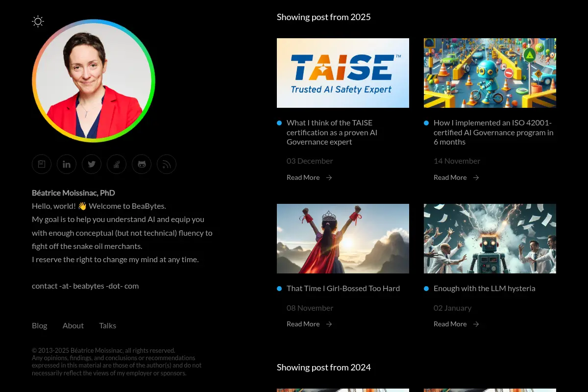Open Enough with the LLM hysteria title
The image size is (588, 392).
tap(485, 288)
